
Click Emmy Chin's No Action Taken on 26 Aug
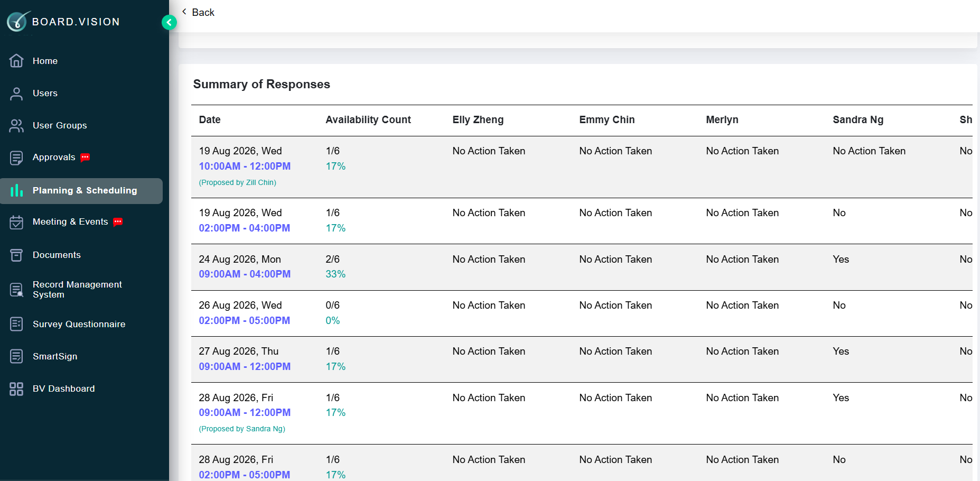coord(615,306)
